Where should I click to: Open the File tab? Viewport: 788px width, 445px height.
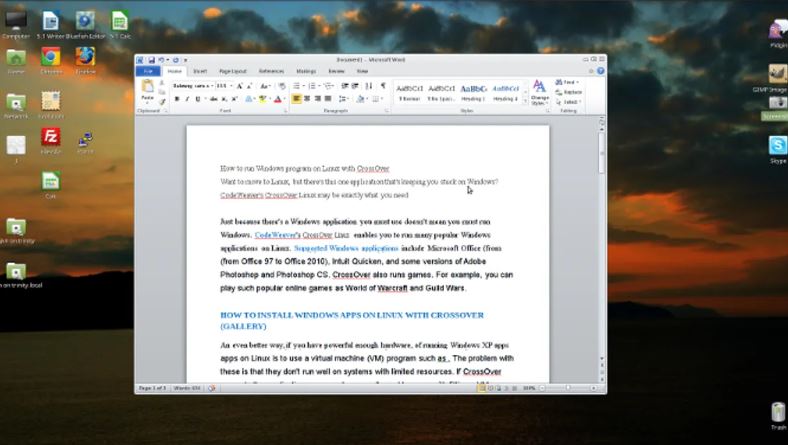(148, 71)
